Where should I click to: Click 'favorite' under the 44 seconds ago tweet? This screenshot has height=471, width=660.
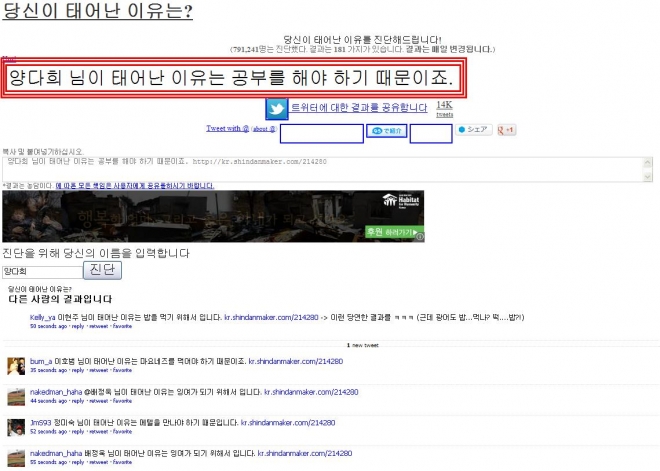coord(122,401)
